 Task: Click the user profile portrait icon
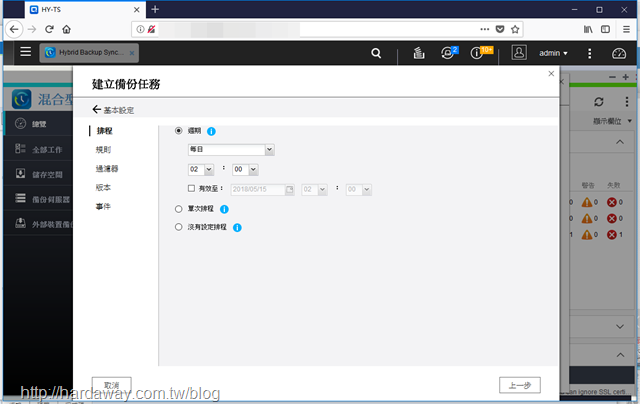point(519,53)
